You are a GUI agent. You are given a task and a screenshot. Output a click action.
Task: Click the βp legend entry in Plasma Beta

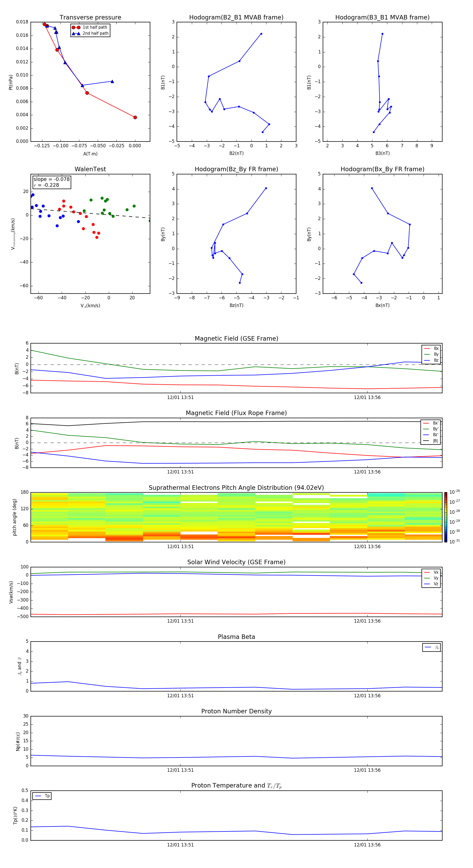431,647
